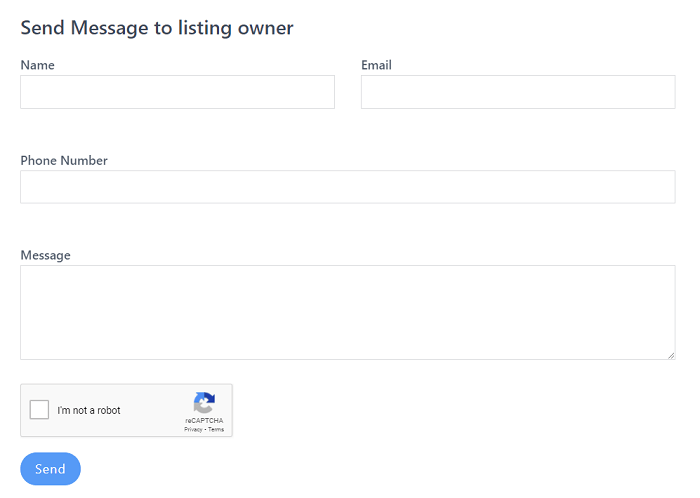Viewport: 700px width, 498px height.
Task: Check the I'm not a robot checkbox
Action: tap(39, 410)
